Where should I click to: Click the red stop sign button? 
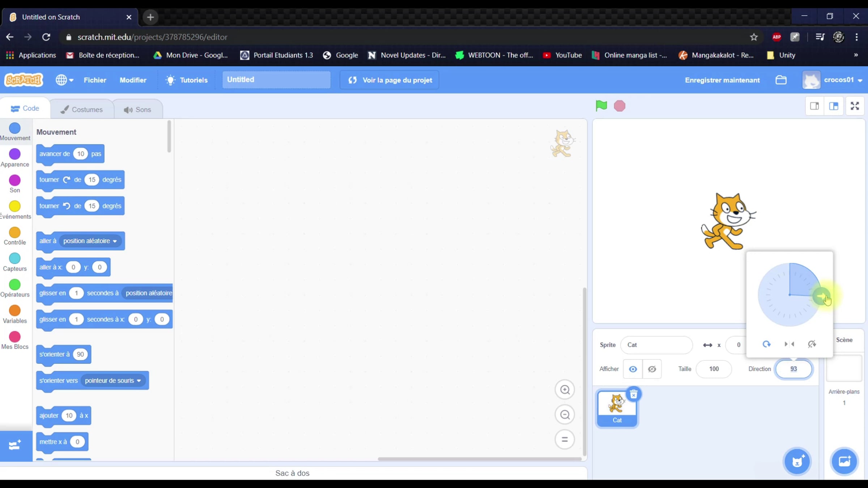[x=620, y=106]
